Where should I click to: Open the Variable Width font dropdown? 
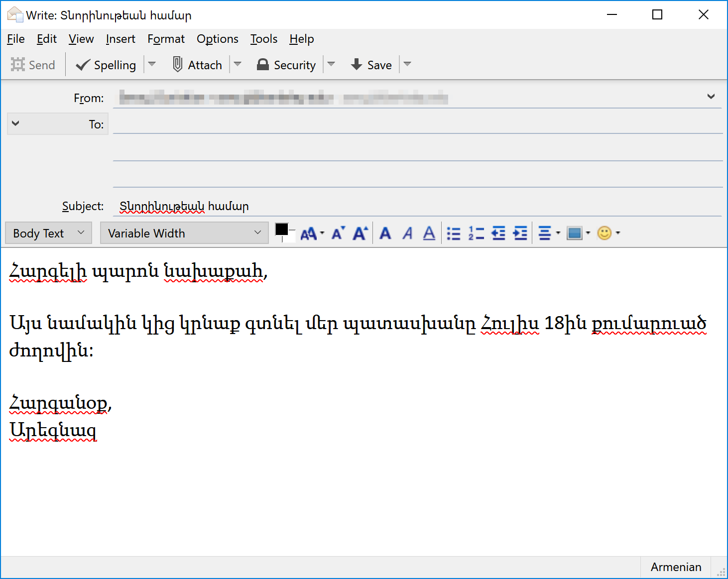pos(184,233)
